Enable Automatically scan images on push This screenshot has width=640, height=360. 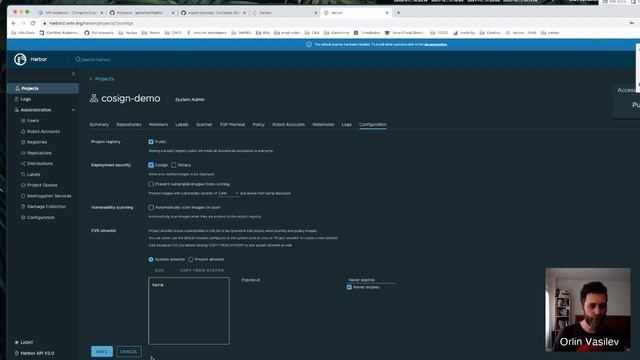point(151,207)
